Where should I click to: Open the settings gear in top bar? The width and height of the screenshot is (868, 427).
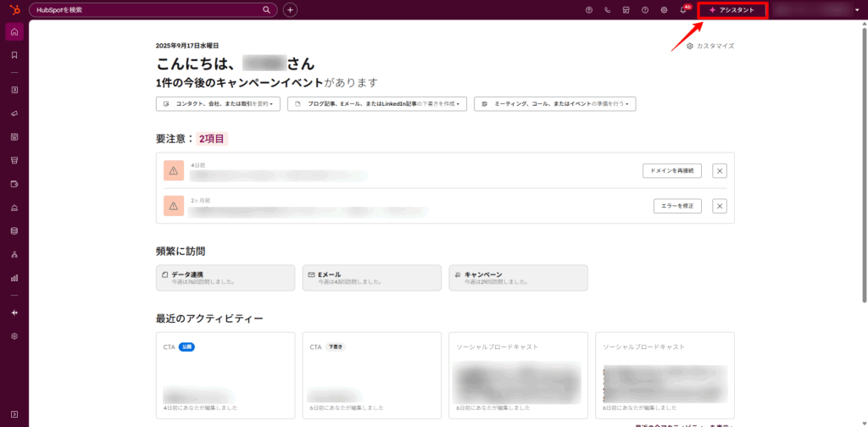[x=664, y=10]
